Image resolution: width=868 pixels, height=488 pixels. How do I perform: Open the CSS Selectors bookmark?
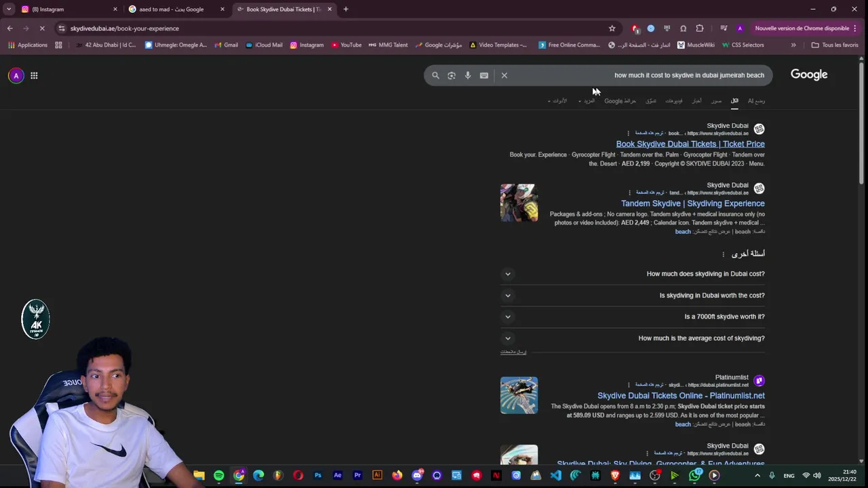click(x=743, y=45)
